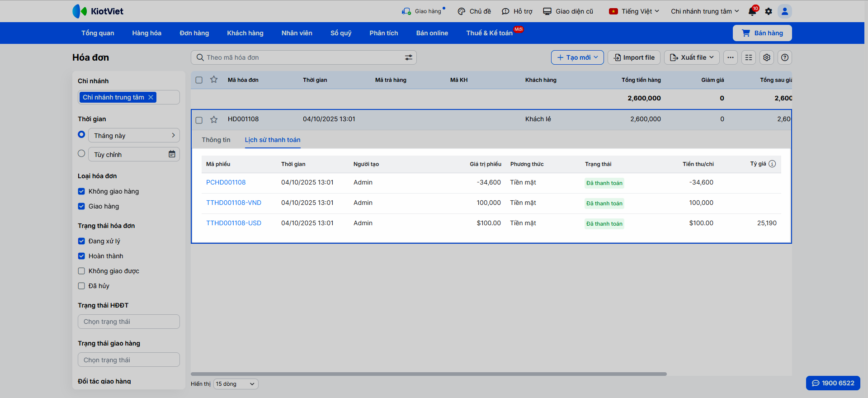Open payment voucher PCHD001108 link

226,182
